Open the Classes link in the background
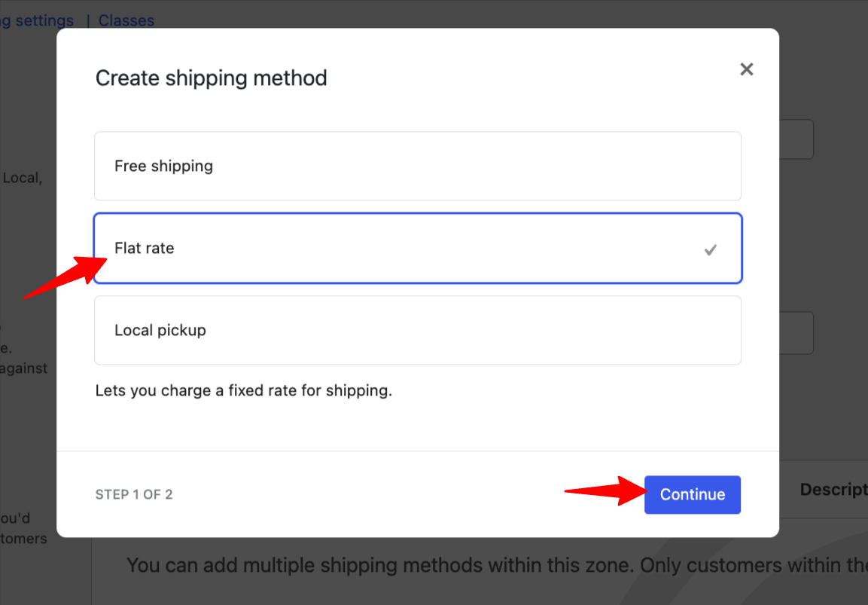This screenshot has height=605, width=868. 126,20
